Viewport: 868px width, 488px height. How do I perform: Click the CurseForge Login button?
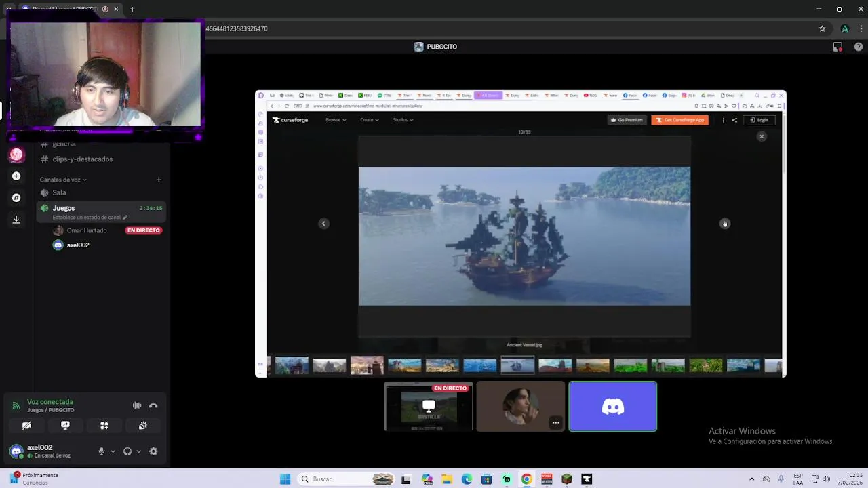point(759,120)
